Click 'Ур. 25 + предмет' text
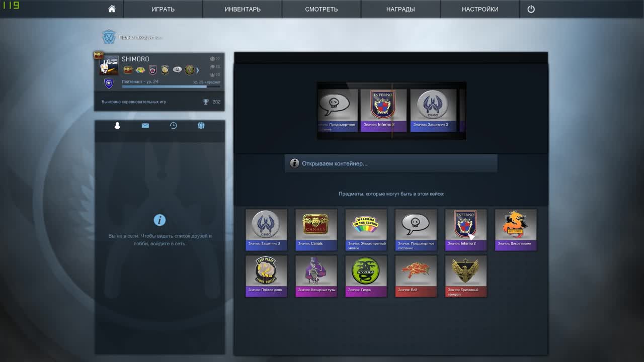 tap(206, 81)
